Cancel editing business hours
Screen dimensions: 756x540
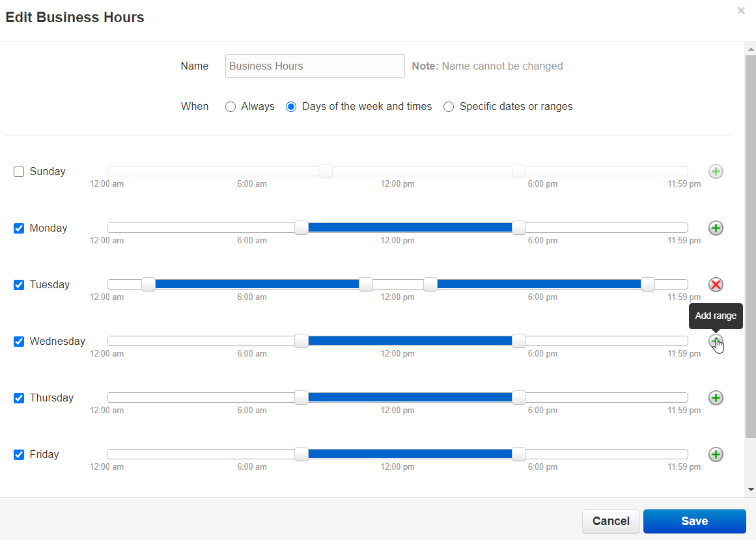click(x=611, y=521)
